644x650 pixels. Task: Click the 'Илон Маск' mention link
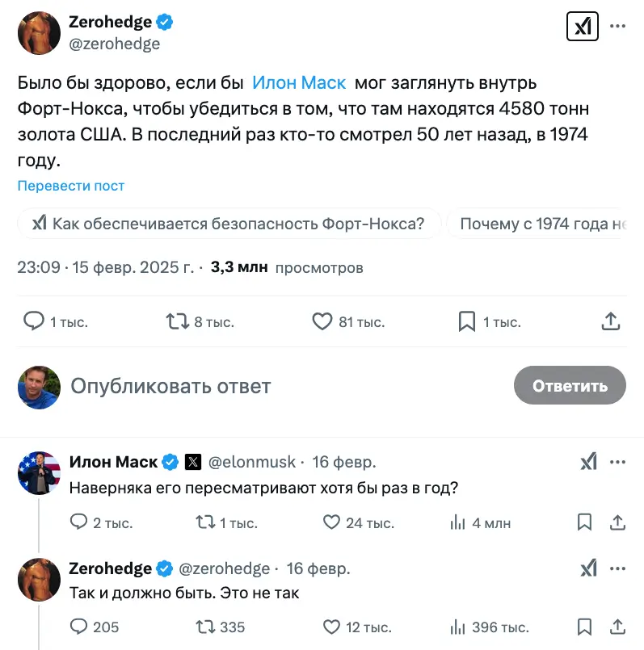click(x=299, y=82)
